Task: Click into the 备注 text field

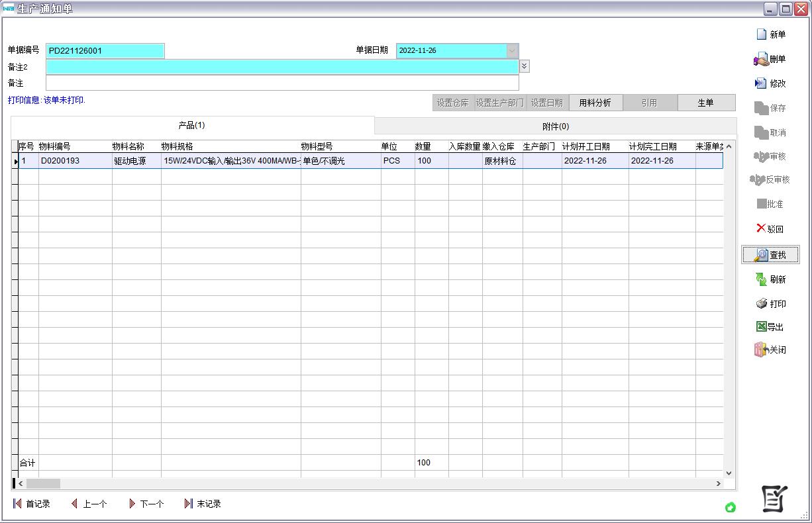Action: (x=282, y=83)
